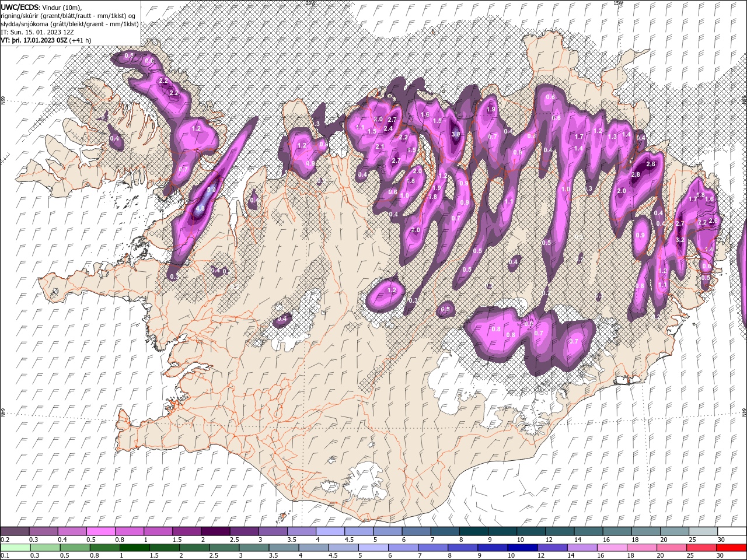Click the 'slydda/snjókoma' legend description line
The height and width of the screenshot is (560, 747).
point(69,24)
